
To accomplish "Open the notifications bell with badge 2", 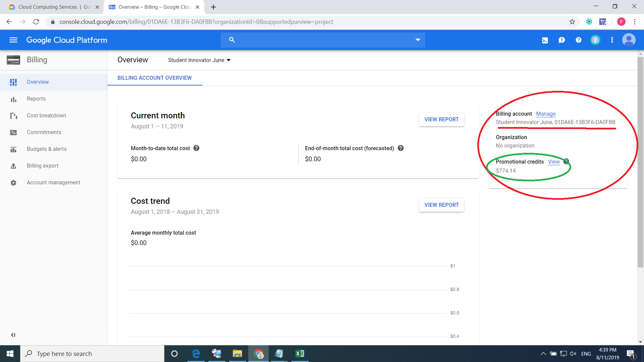I will pos(595,40).
